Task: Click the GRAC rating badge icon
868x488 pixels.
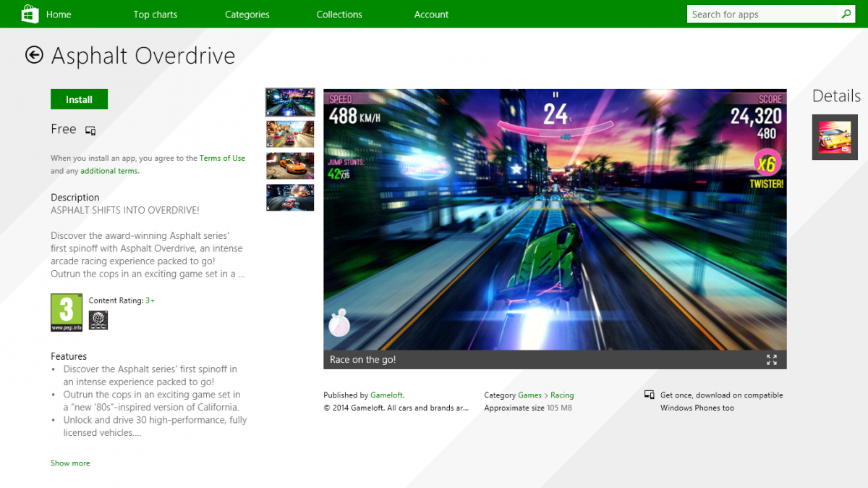Action: (98, 320)
